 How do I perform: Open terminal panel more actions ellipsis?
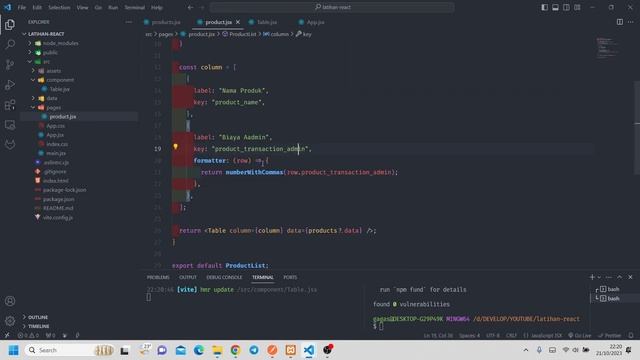tap(609, 277)
